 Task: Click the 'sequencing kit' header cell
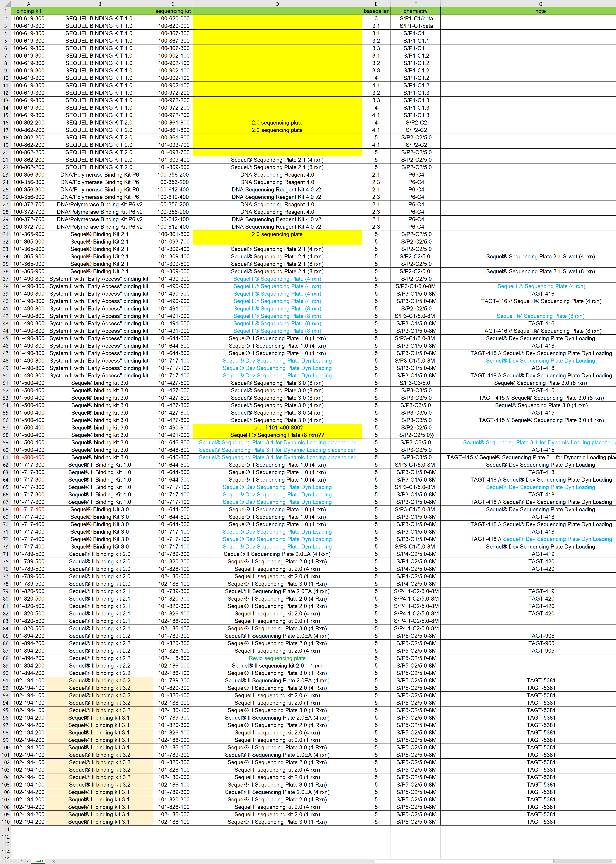[x=173, y=11]
